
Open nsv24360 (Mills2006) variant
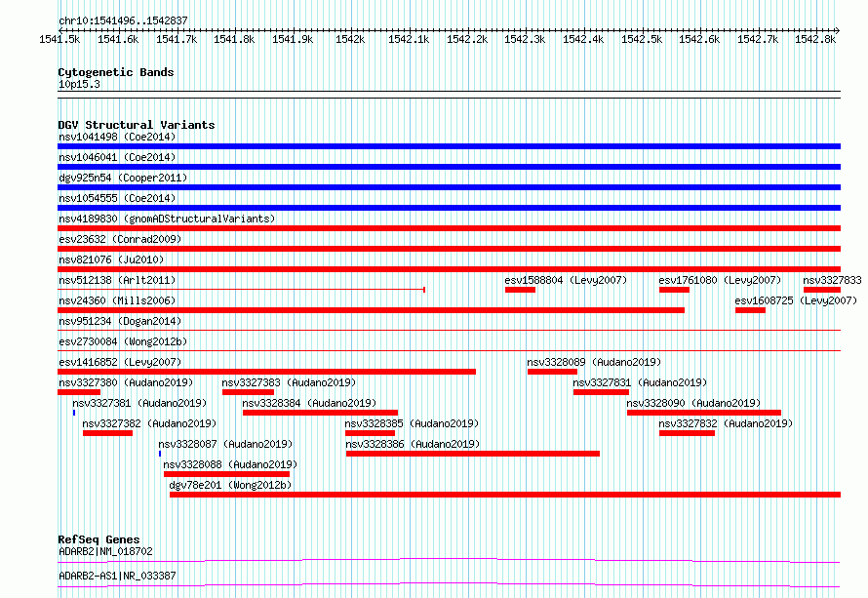click(117, 300)
